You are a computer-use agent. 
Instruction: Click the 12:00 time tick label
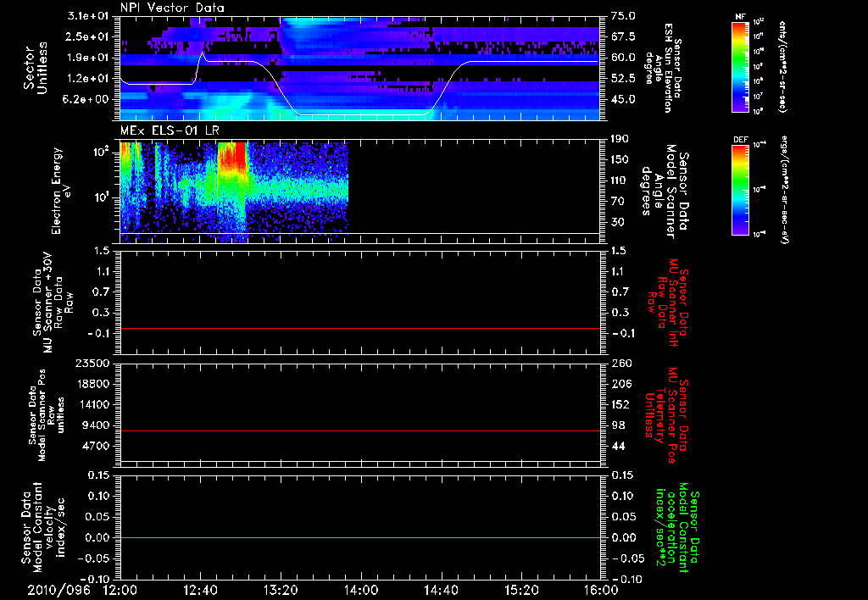click(120, 590)
